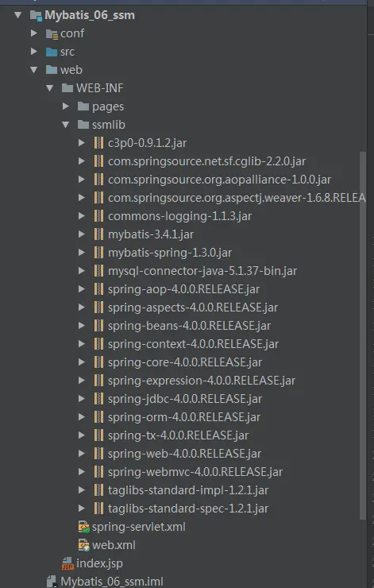Click the blue src source folder icon
374x588 pixels.
[52, 52]
